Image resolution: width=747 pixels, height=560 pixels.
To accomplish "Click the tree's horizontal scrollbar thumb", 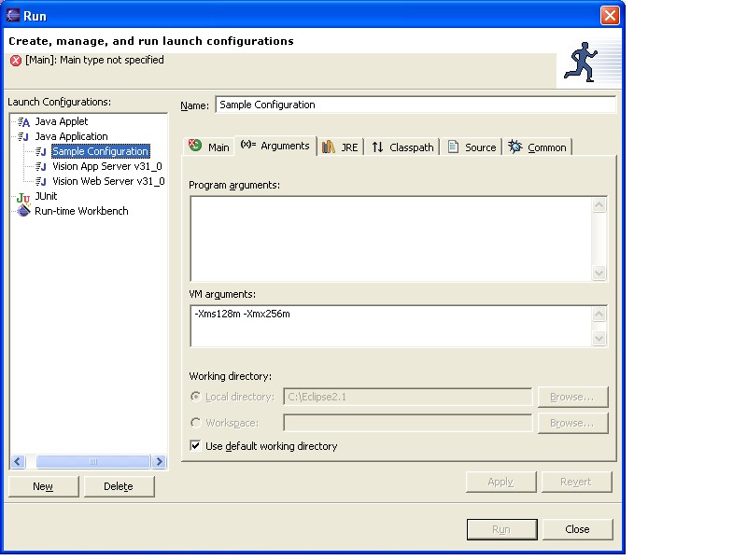I will (93, 461).
